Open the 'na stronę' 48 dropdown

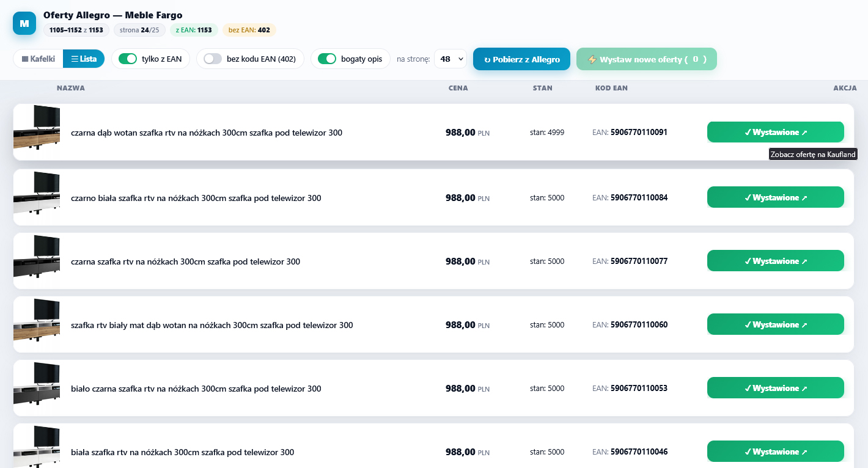click(450, 59)
